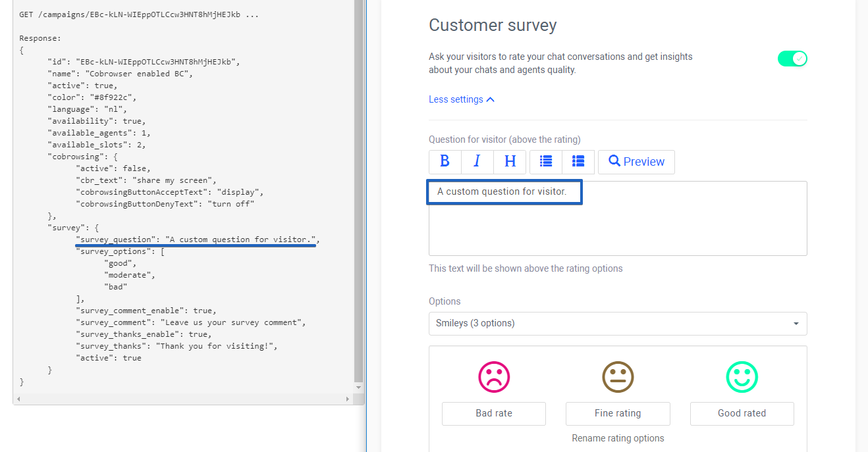Click the Rename rating options link
The width and height of the screenshot is (868, 452).
coord(618,438)
